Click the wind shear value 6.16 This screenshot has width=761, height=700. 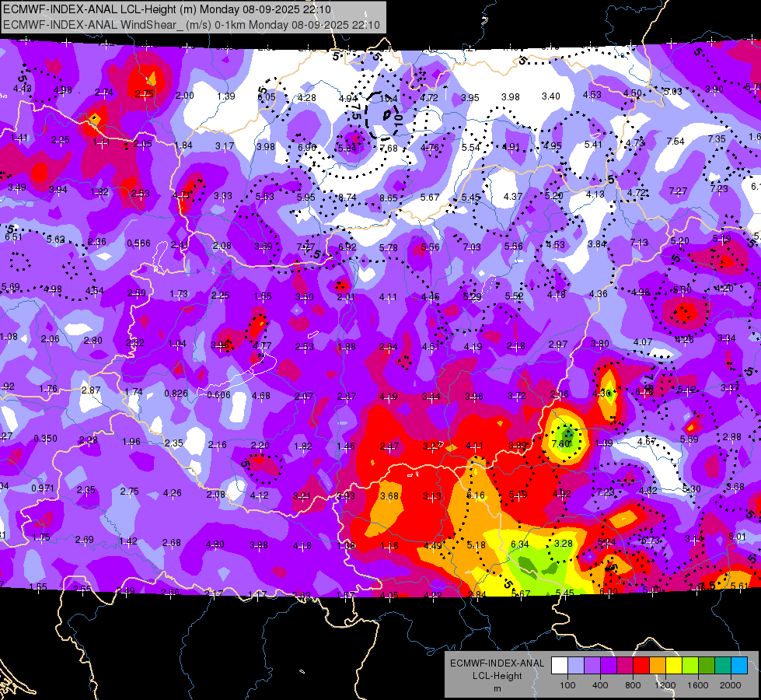476,495
